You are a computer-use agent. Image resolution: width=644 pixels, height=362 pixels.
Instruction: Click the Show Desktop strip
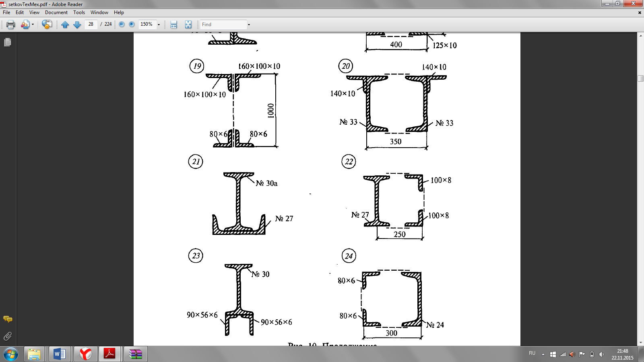tap(641, 354)
